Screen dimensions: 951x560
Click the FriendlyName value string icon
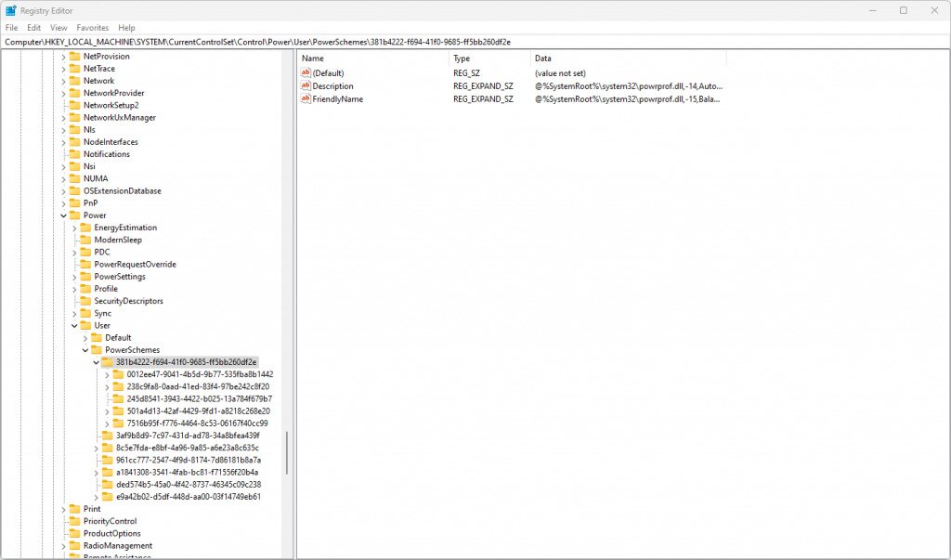click(306, 99)
